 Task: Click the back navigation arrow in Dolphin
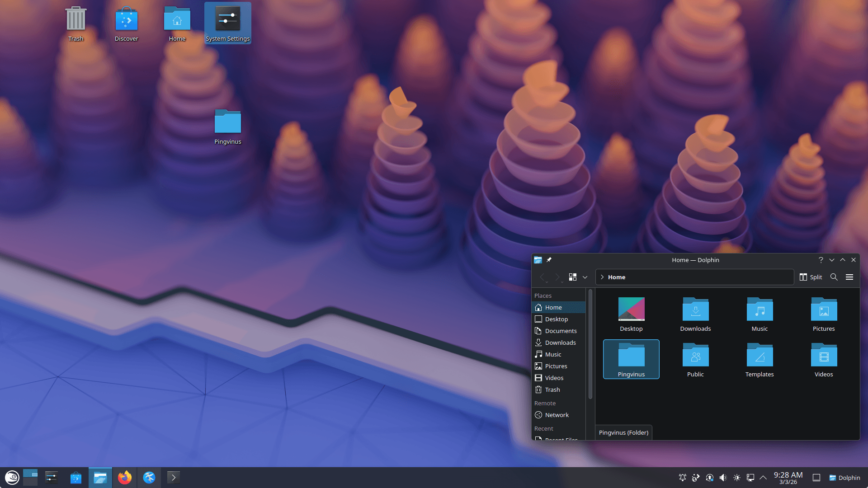(x=544, y=277)
